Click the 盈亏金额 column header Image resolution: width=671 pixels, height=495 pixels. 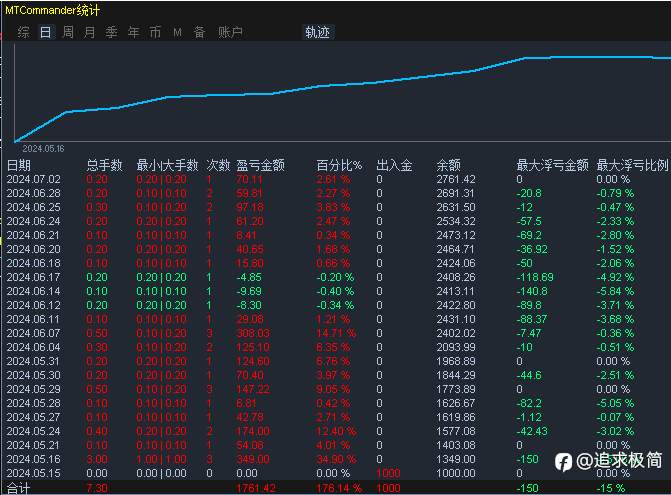(260, 165)
